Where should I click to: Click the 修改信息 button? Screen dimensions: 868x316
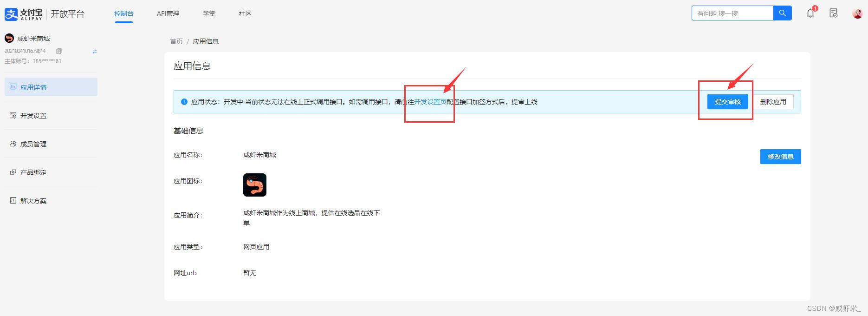pyautogui.click(x=780, y=157)
